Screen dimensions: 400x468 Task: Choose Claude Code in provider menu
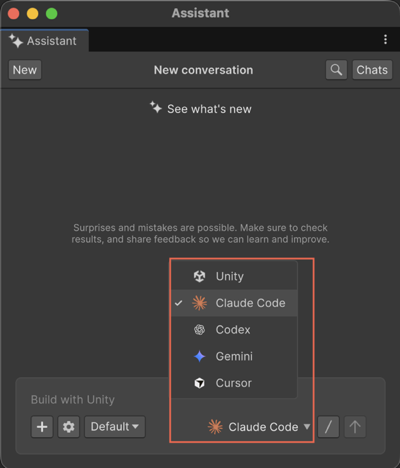pyautogui.click(x=234, y=303)
